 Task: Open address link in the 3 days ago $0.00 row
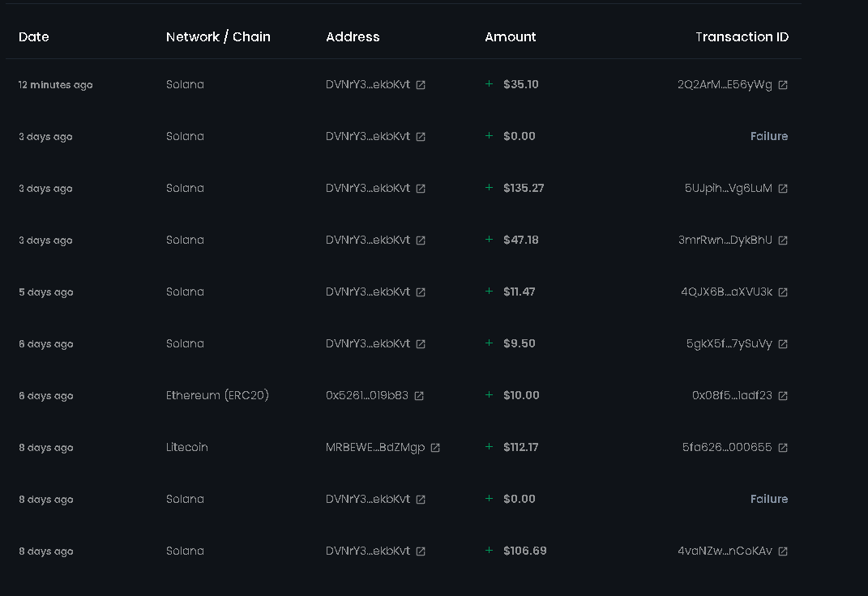pyautogui.click(x=421, y=137)
